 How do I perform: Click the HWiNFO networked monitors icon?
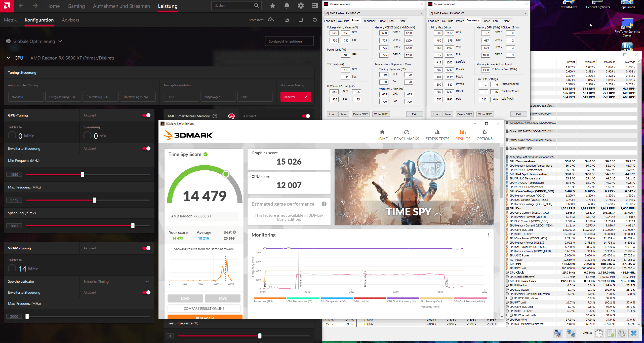571,333
